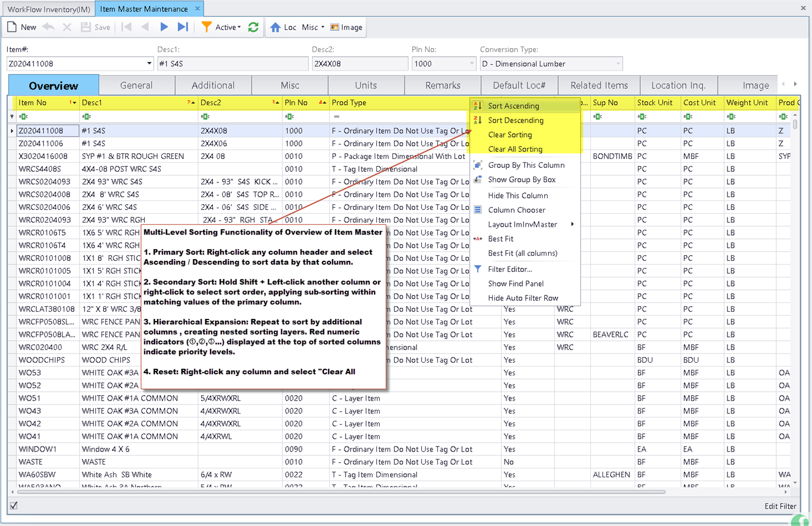Screen dimensions: 812x526
Task: Click the New document icon
Action: pyautogui.click(x=12, y=27)
